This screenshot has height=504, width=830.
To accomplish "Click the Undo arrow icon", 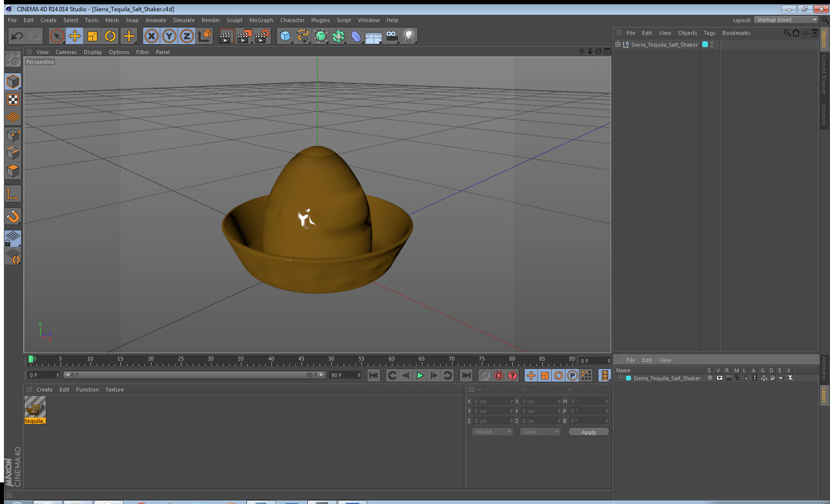I will (17, 36).
